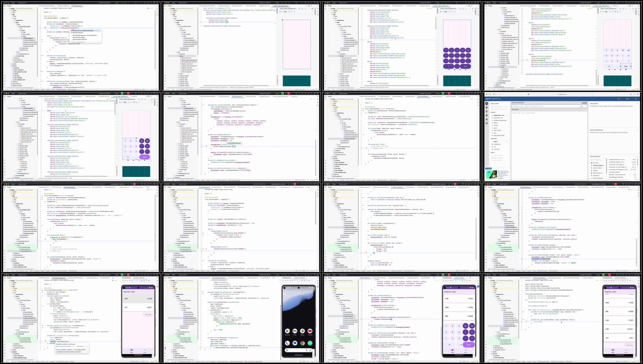Reload the page via the address bar reload icon

593,94
